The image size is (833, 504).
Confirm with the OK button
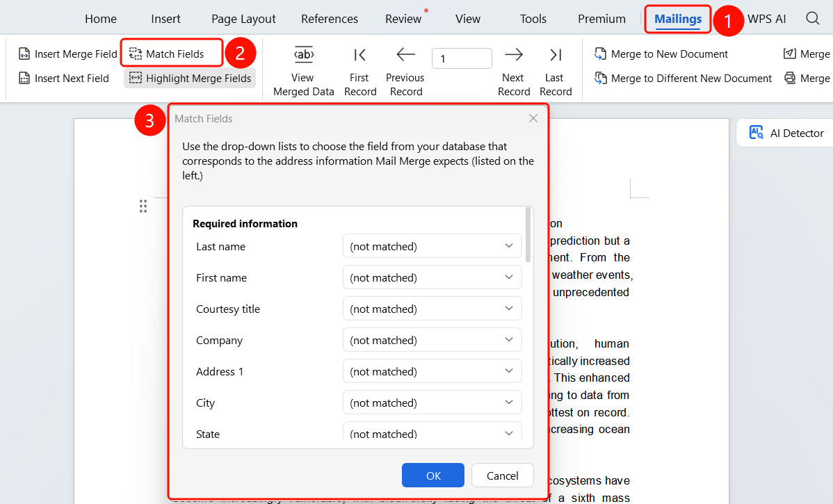point(433,475)
